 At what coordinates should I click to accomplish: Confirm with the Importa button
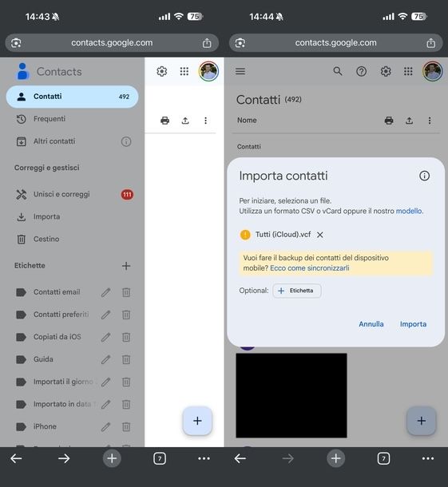pyautogui.click(x=413, y=324)
